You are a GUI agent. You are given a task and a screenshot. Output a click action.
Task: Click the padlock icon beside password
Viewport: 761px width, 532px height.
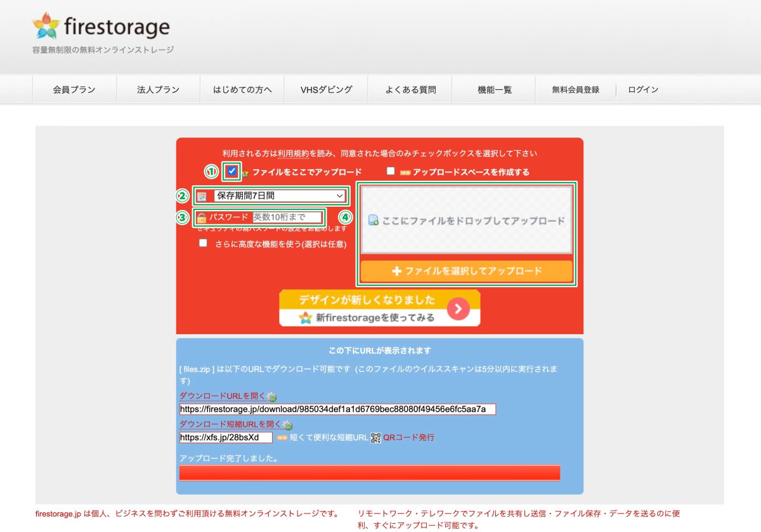[x=202, y=217]
